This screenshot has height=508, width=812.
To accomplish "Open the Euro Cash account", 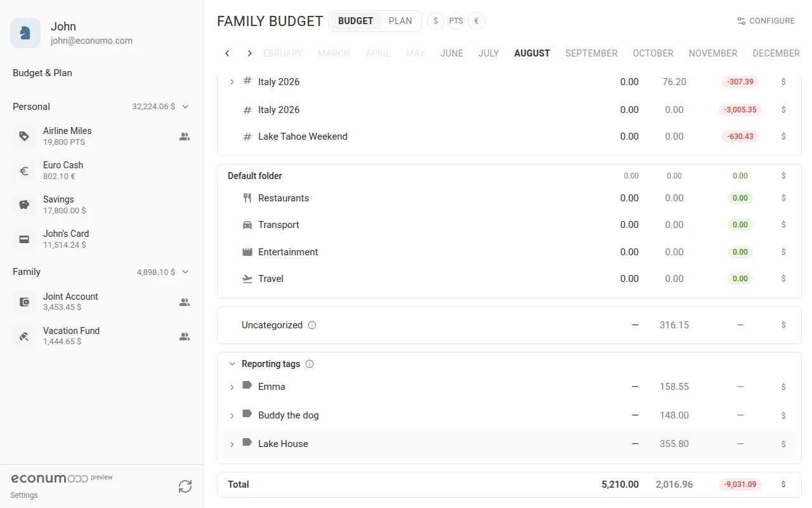I will 101,170.
